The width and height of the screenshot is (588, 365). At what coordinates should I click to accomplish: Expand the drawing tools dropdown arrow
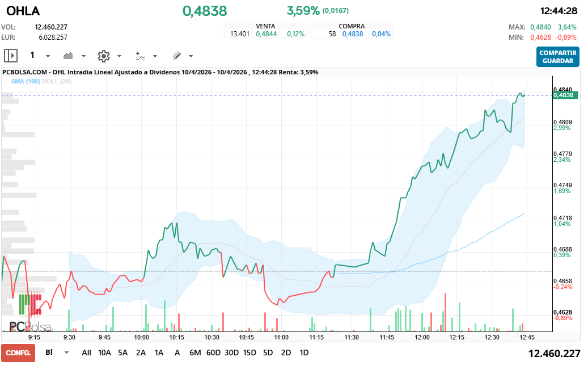tap(191, 56)
